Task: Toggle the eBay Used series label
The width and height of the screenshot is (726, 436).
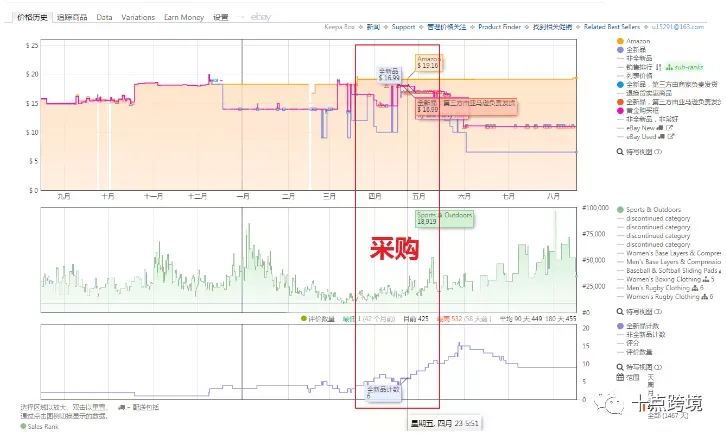Action: (x=641, y=137)
